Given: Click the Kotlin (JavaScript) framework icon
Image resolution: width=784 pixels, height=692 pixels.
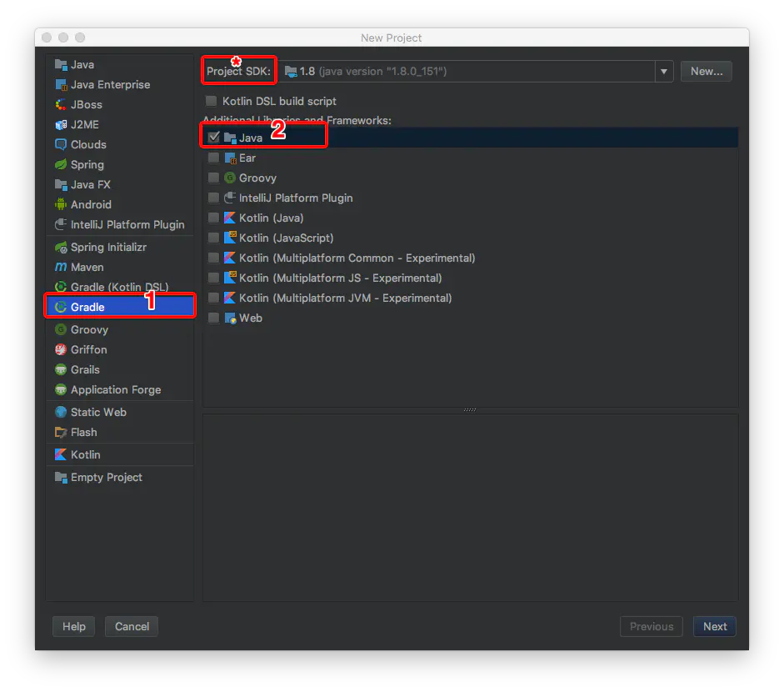Looking at the screenshot, I should 230,238.
